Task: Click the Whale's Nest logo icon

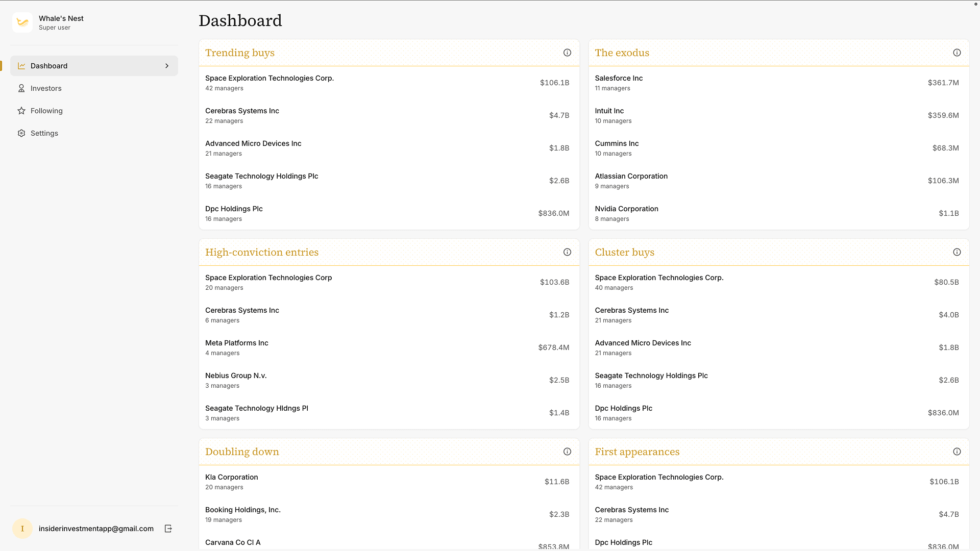Action: [x=22, y=22]
